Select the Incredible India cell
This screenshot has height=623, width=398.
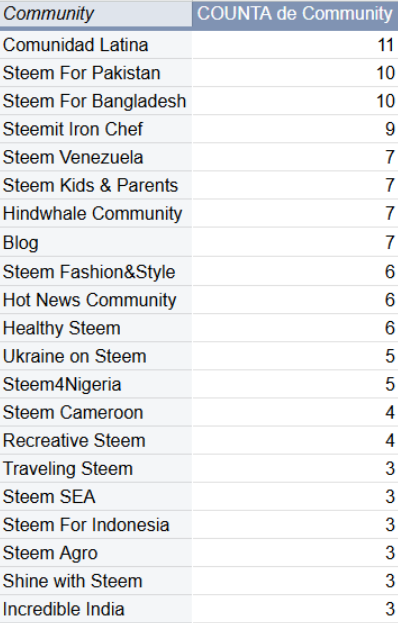(96, 609)
